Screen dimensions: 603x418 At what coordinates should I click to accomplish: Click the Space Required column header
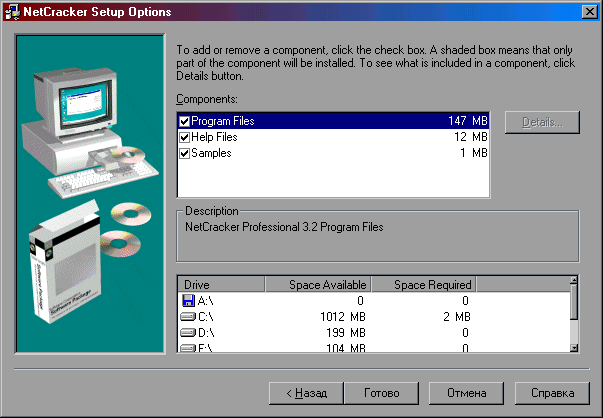pyautogui.click(x=423, y=285)
